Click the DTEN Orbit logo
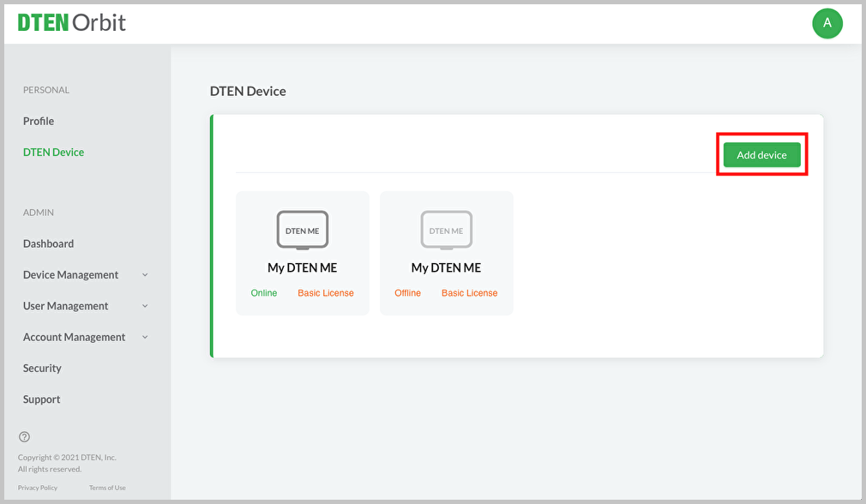This screenshot has height=504, width=866. [72, 22]
